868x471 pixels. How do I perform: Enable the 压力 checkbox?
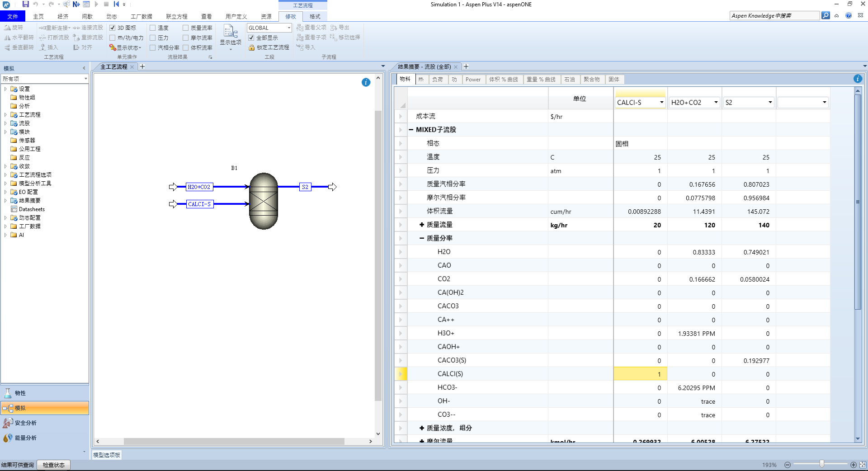point(153,38)
